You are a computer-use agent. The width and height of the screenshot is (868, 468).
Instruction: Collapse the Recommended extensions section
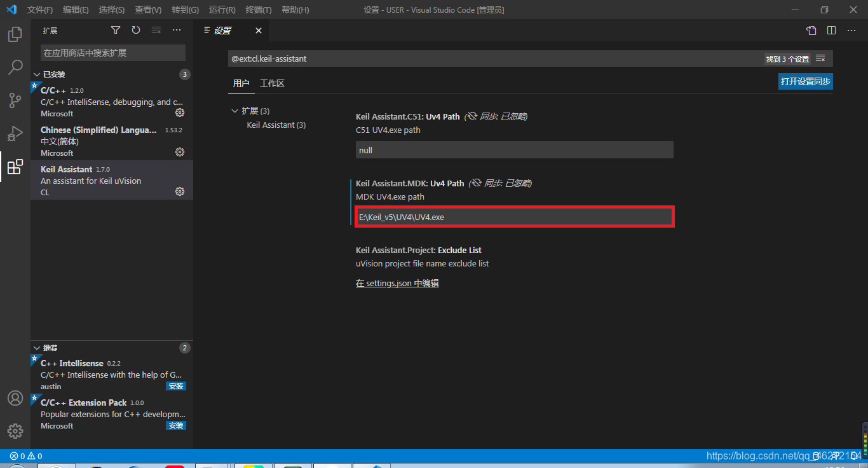click(x=37, y=348)
